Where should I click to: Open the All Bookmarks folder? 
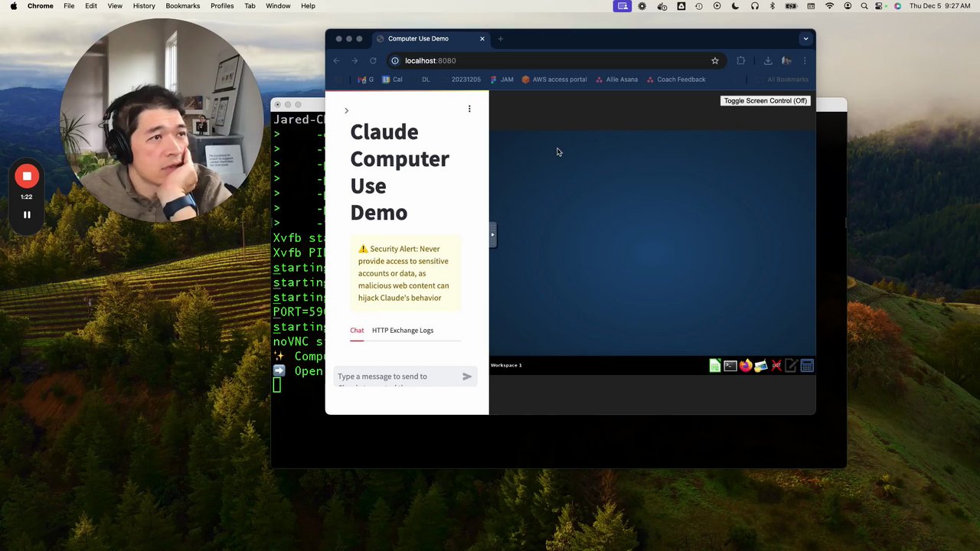[782, 80]
